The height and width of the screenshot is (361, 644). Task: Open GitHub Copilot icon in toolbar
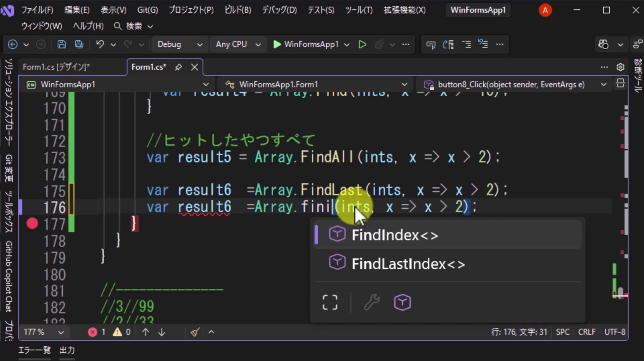(603, 44)
